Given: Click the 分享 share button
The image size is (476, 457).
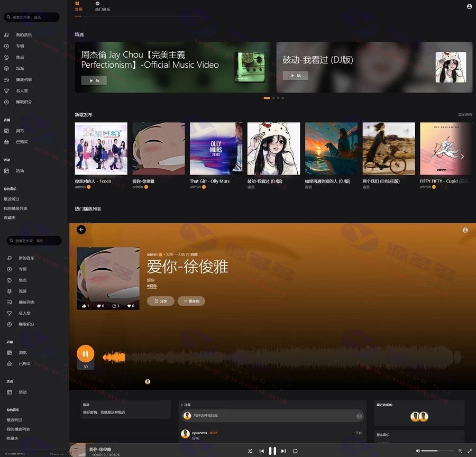Looking at the screenshot, I should tap(161, 301).
